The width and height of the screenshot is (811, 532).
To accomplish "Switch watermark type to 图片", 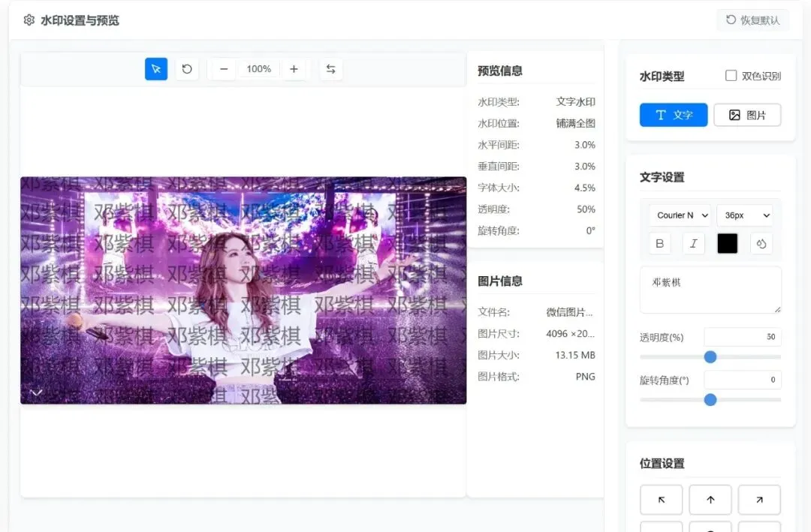I will pyautogui.click(x=747, y=115).
